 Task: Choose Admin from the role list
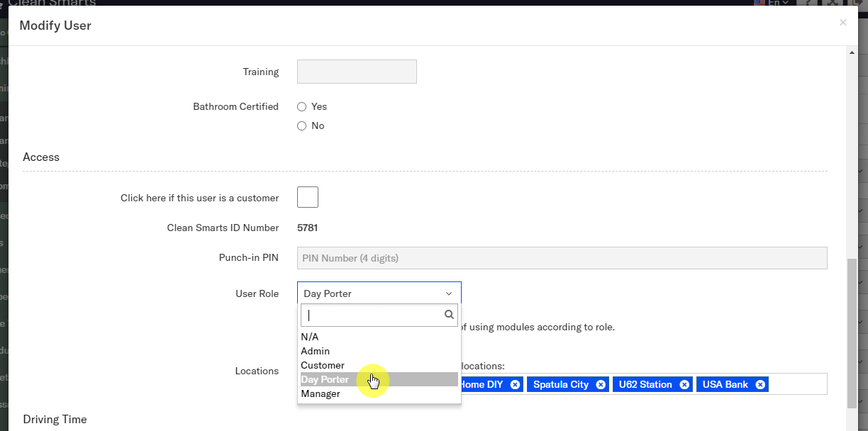tap(316, 351)
